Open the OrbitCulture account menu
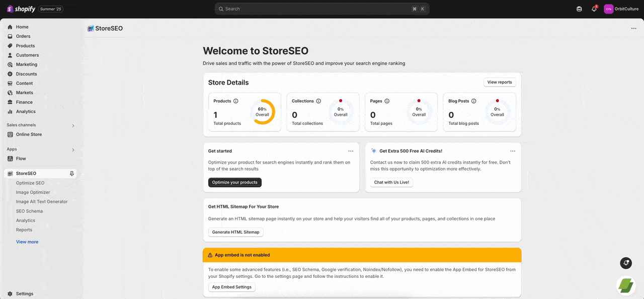This screenshot has width=644, height=299. [x=621, y=9]
